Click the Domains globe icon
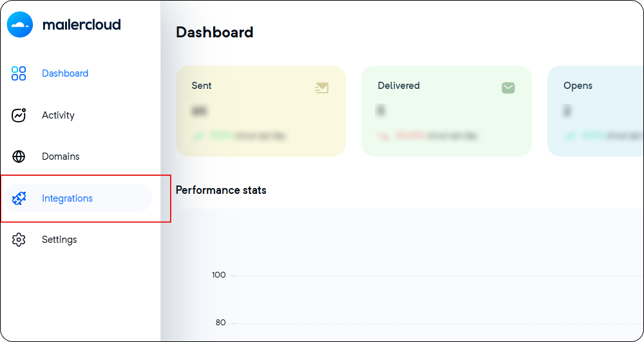This screenshot has width=644, height=342. coord(19,157)
